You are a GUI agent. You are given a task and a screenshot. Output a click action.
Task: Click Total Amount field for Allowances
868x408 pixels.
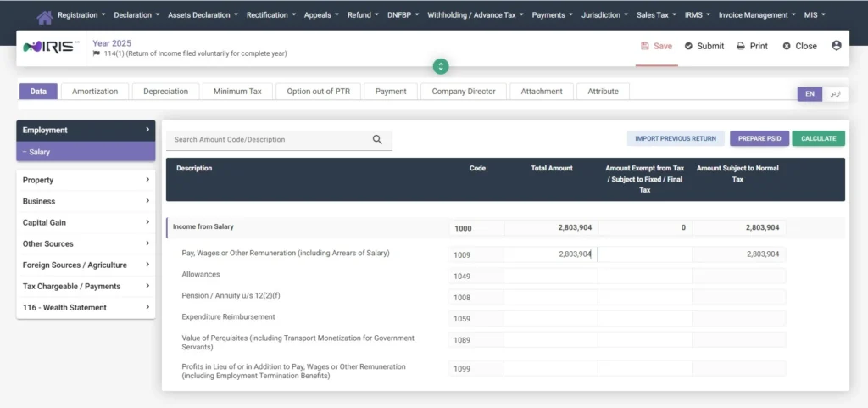point(551,276)
